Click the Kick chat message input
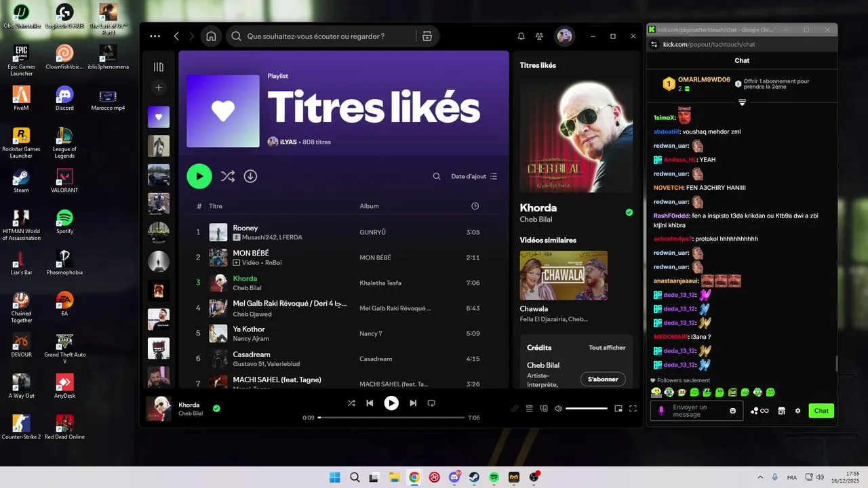 click(696, 411)
